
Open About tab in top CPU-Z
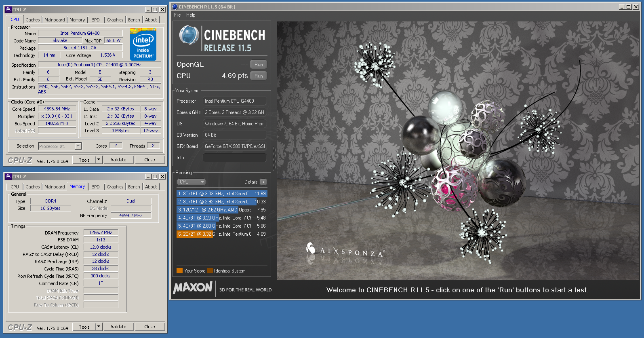151,20
